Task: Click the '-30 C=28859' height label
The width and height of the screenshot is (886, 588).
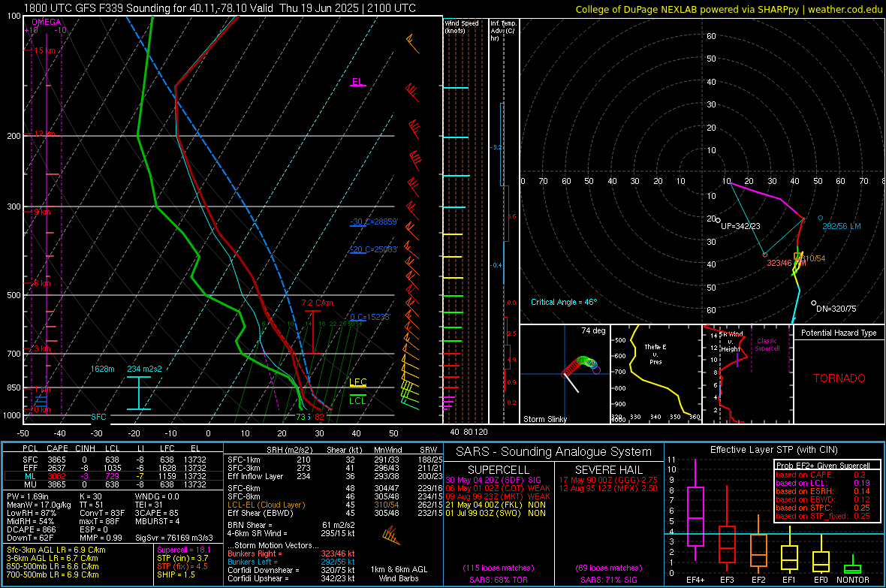Action: (x=374, y=222)
